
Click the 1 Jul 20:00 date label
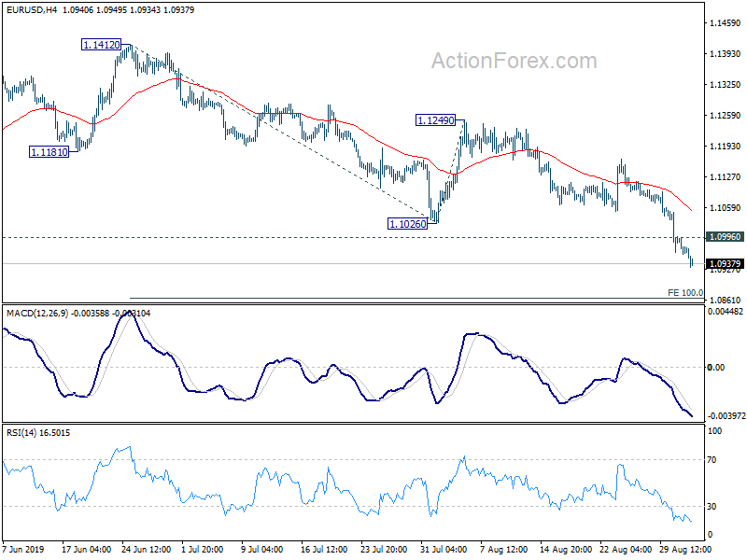[202, 550]
